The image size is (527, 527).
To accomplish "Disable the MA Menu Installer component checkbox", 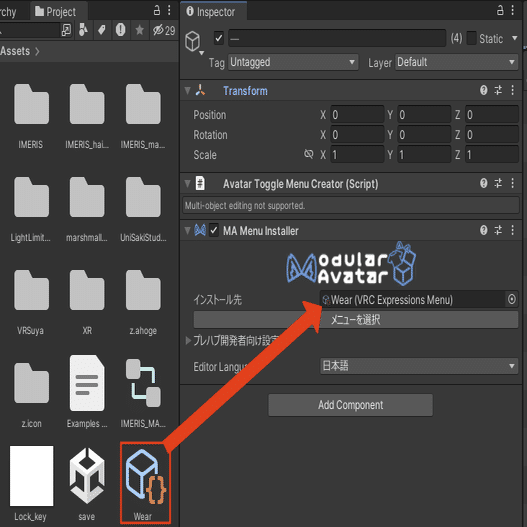I will [214, 230].
